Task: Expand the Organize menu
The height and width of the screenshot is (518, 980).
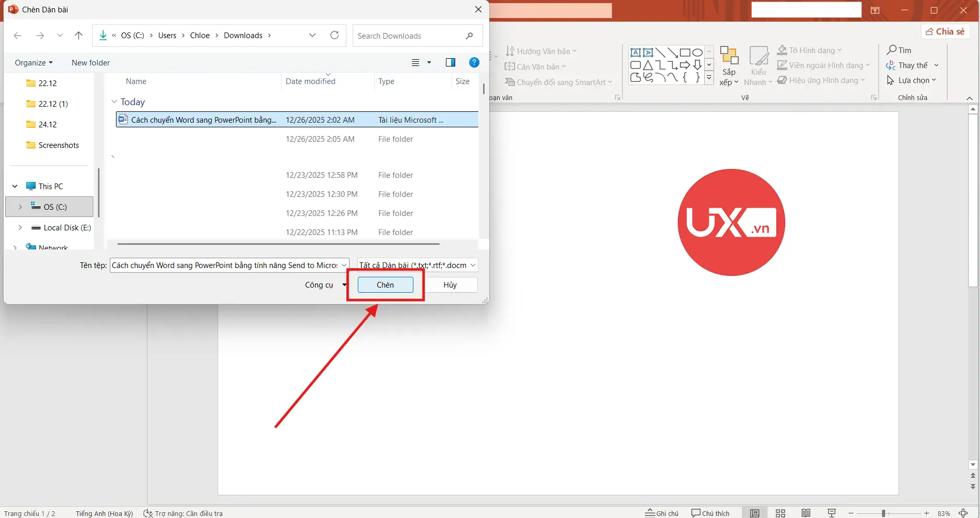Action: 34,62
